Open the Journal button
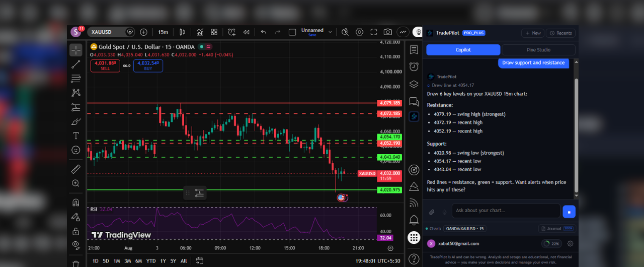 point(556,228)
